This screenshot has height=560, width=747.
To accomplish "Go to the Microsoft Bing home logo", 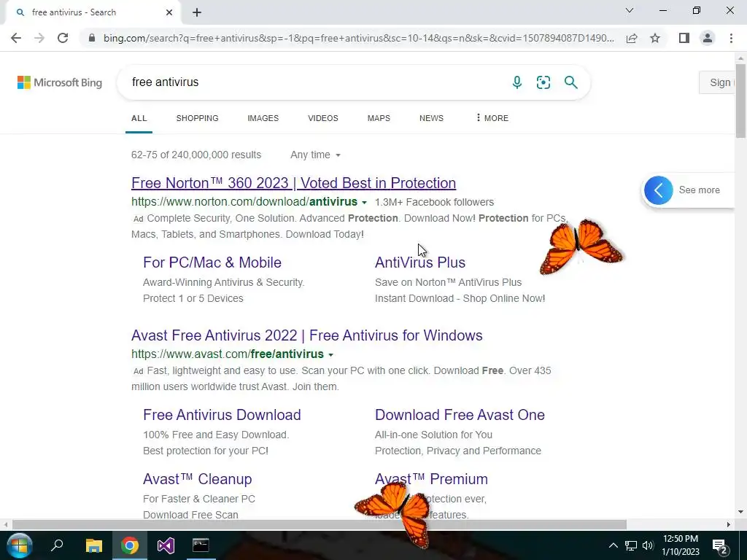I will pos(60,82).
